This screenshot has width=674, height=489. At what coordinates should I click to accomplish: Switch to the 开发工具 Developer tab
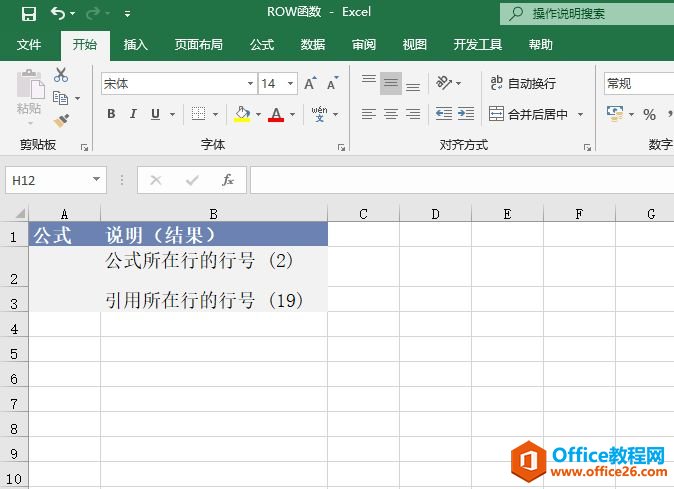[478, 45]
